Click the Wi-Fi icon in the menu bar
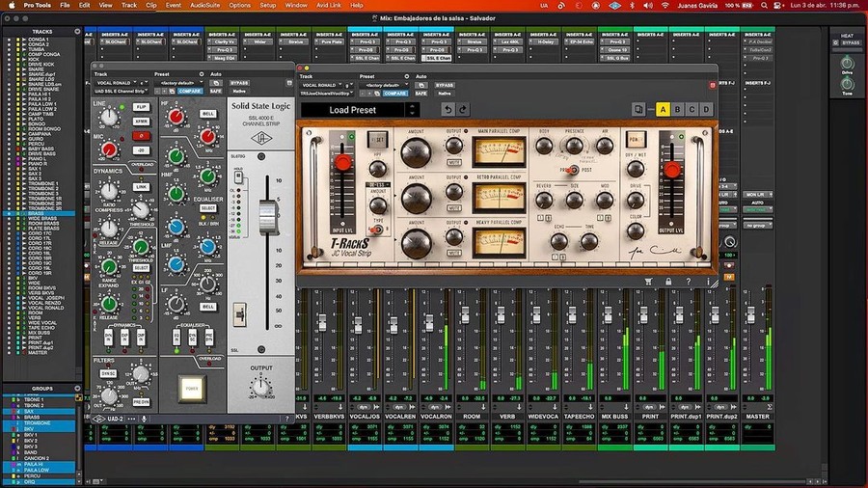This screenshot has width=868, height=488. pyautogui.click(x=665, y=5)
